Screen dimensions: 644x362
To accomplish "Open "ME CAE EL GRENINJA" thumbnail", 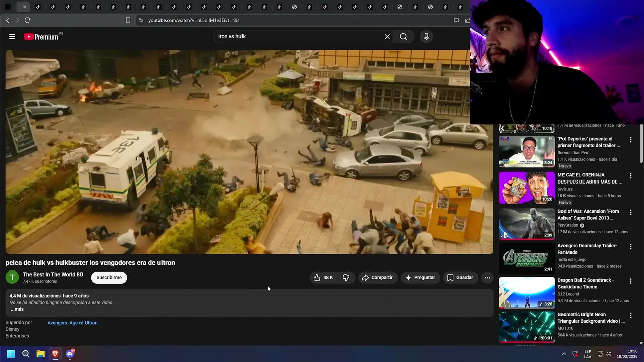I will click(527, 188).
